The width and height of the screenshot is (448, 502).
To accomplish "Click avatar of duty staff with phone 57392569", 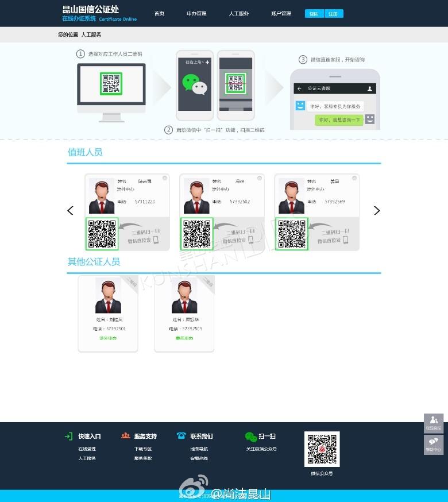I will pyautogui.click(x=291, y=196).
